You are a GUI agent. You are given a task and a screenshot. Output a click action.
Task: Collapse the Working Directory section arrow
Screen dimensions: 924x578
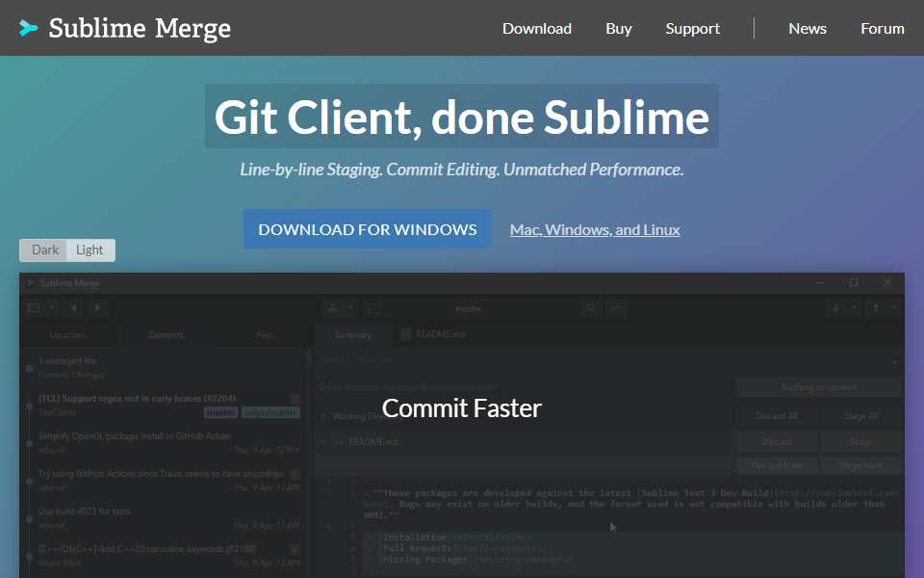pos(323,416)
